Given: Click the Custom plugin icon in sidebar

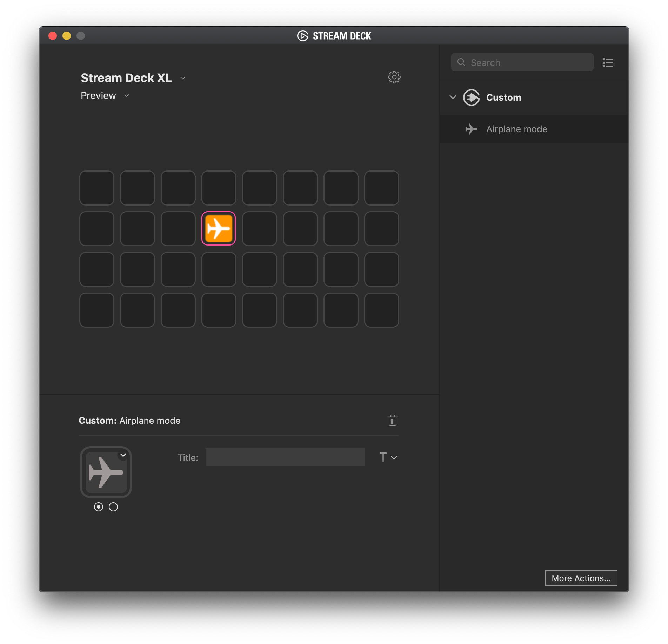Looking at the screenshot, I should pos(472,98).
